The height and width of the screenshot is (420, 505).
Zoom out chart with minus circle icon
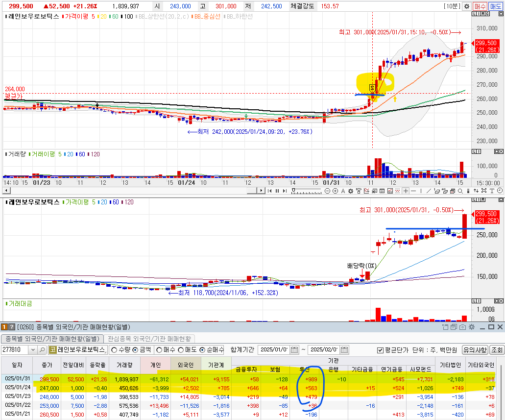pyautogui.click(x=327, y=191)
